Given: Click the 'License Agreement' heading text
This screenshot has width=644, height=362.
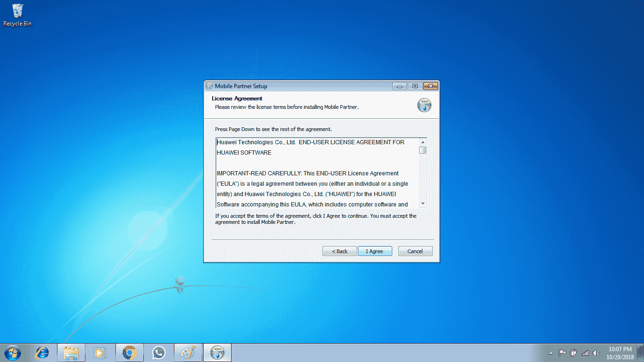Looking at the screenshot, I should (237, 99).
